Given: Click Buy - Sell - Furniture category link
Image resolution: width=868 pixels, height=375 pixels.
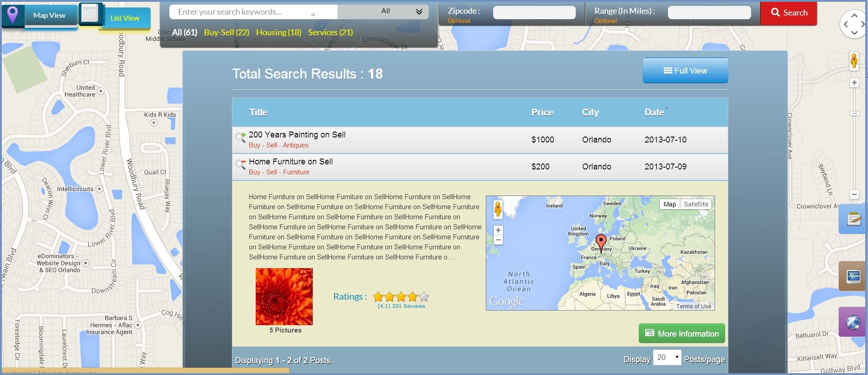Looking at the screenshot, I should click(279, 172).
